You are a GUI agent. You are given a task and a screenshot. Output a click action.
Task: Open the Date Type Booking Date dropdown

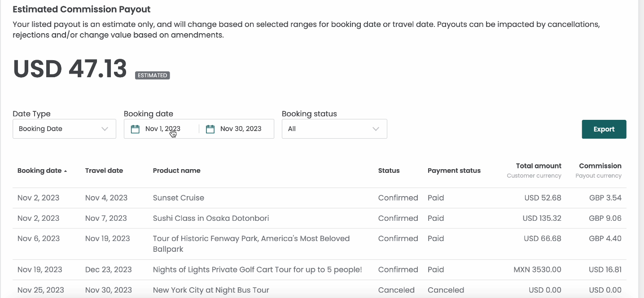(64, 129)
